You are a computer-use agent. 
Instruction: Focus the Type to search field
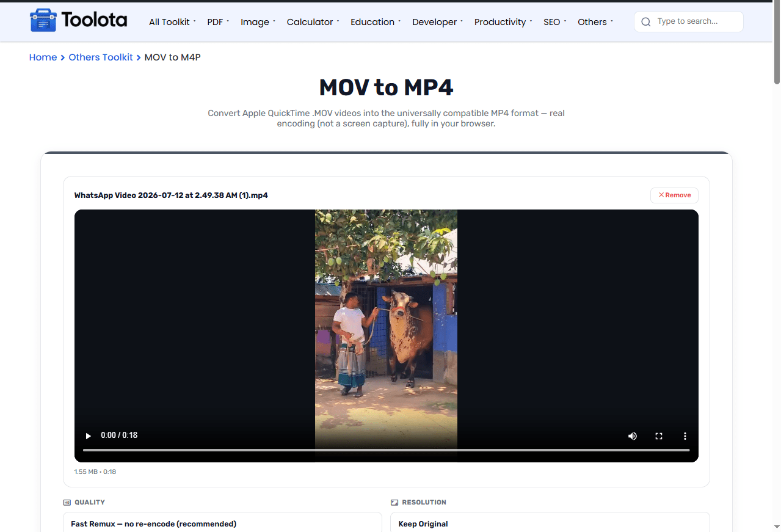coord(689,21)
